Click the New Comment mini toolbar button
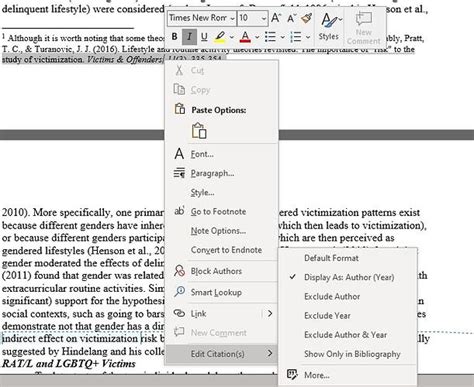The height and width of the screenshot is (387, 474). coord(363,28)
